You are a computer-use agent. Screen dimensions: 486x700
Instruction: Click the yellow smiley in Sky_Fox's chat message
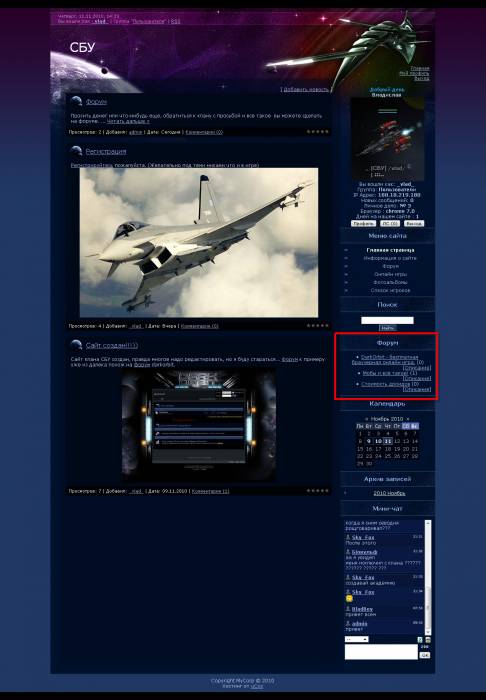coord(349,599)
